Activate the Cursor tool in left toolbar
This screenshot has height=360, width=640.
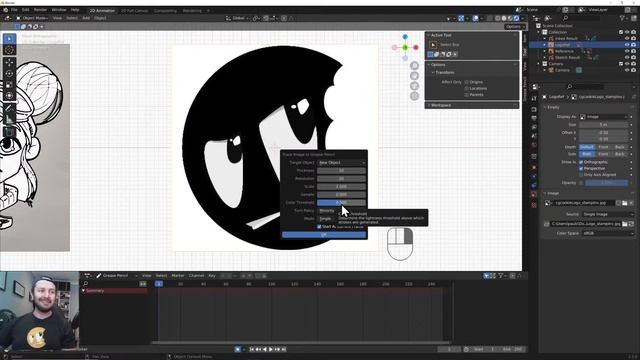pyautogui.click(x=9, y=50)
